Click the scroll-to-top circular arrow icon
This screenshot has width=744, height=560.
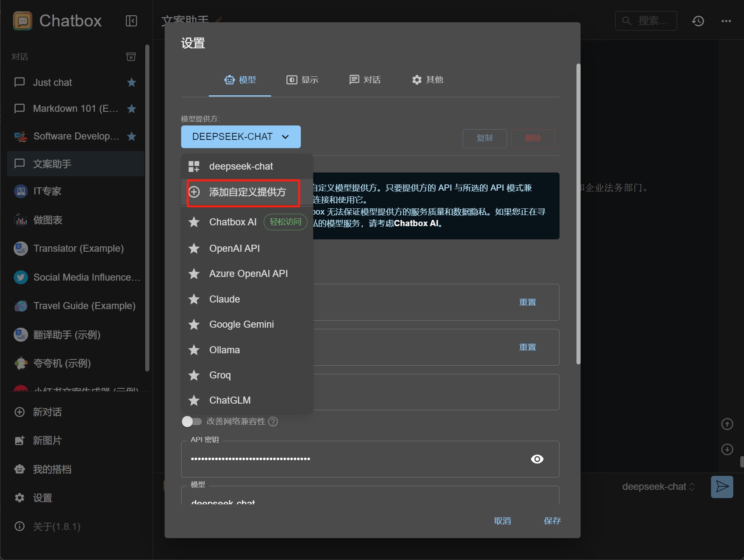pos(727,424)
